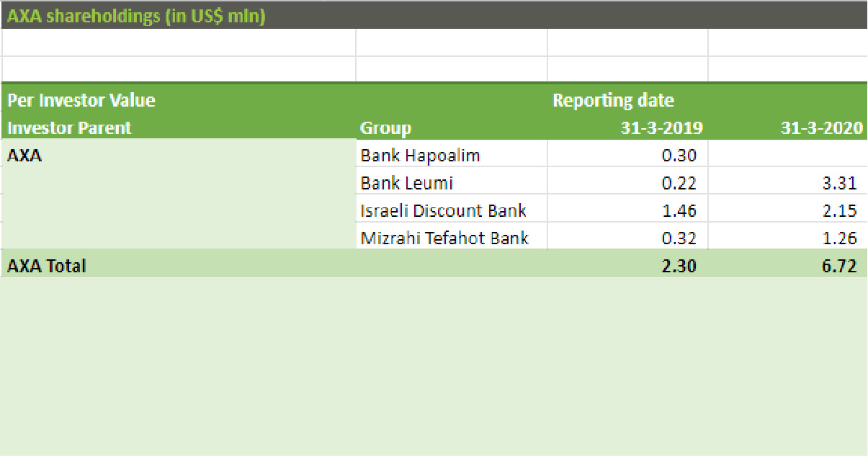Click the Mizrahi Tefahot Bank cell
The image size is (868, 456).
(x=452, y=237)
